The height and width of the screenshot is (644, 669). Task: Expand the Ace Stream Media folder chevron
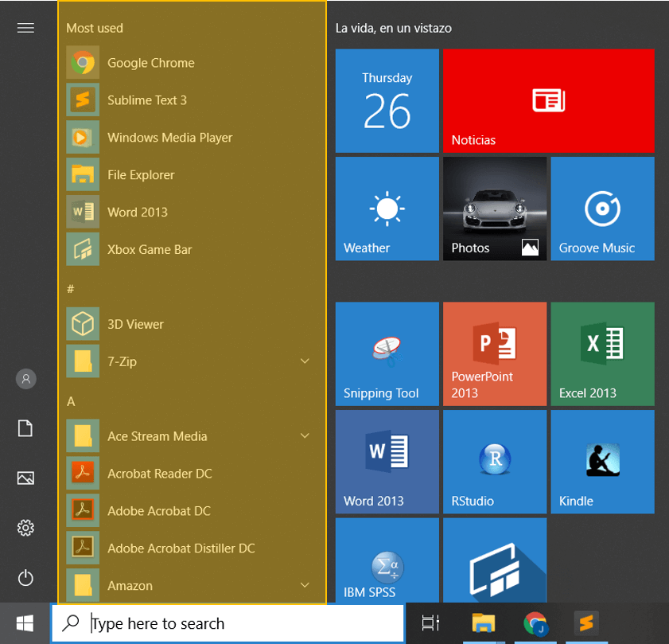click(305, 436)
